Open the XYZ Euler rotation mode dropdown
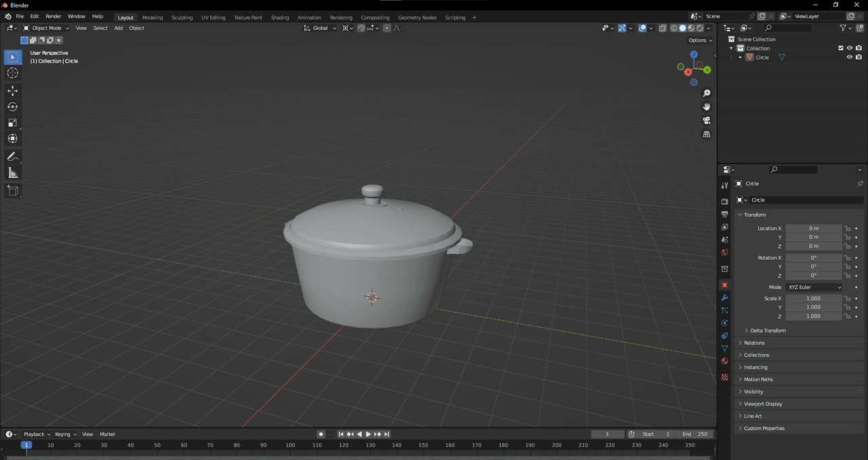 (814, 287)
